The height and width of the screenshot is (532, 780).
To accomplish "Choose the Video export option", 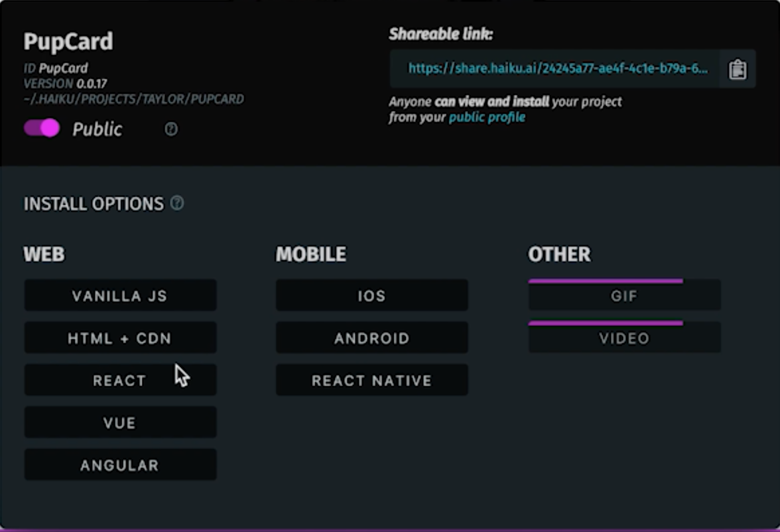I will click(624, 339).
